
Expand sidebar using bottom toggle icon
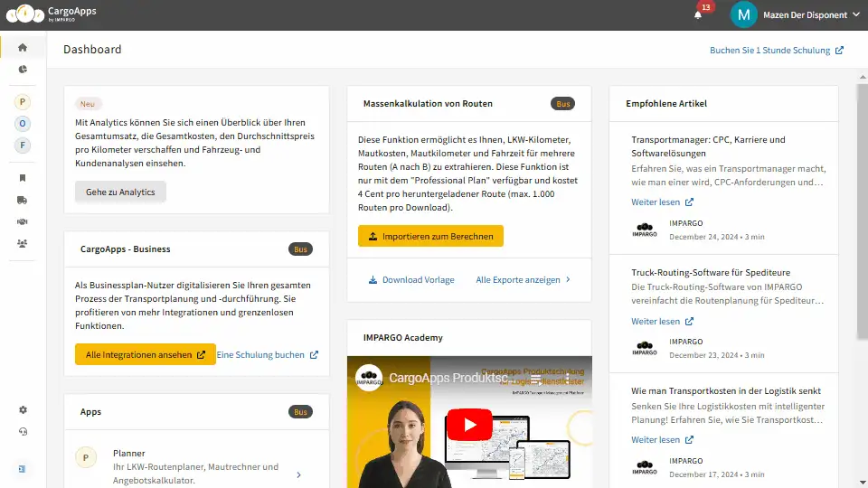22,469
